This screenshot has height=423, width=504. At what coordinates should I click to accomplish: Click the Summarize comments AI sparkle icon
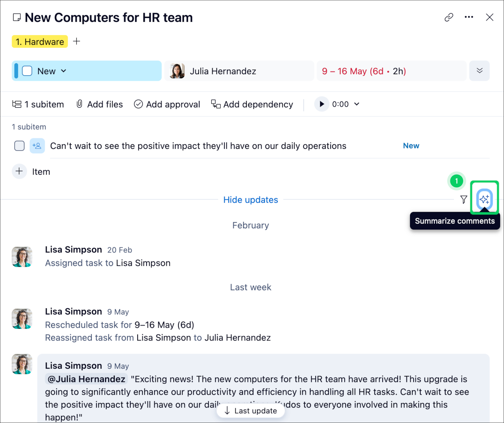pyautogui.click(x=484, y=199)
